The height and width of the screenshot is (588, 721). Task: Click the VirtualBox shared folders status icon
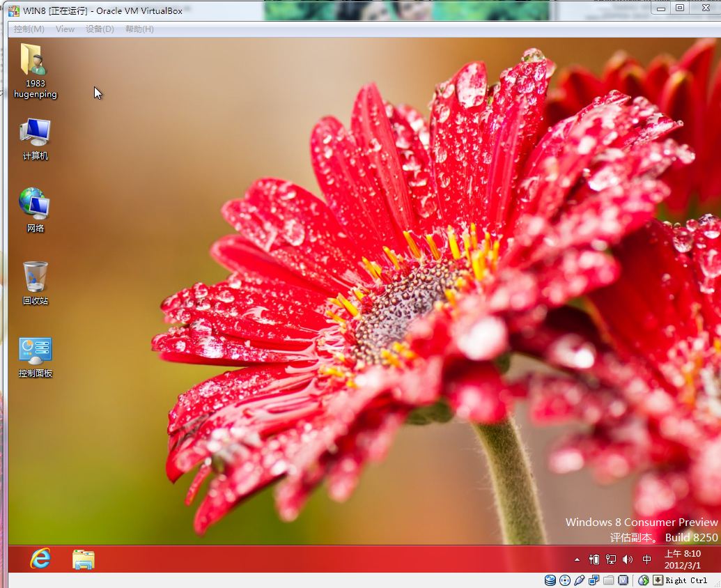point(608,580)
